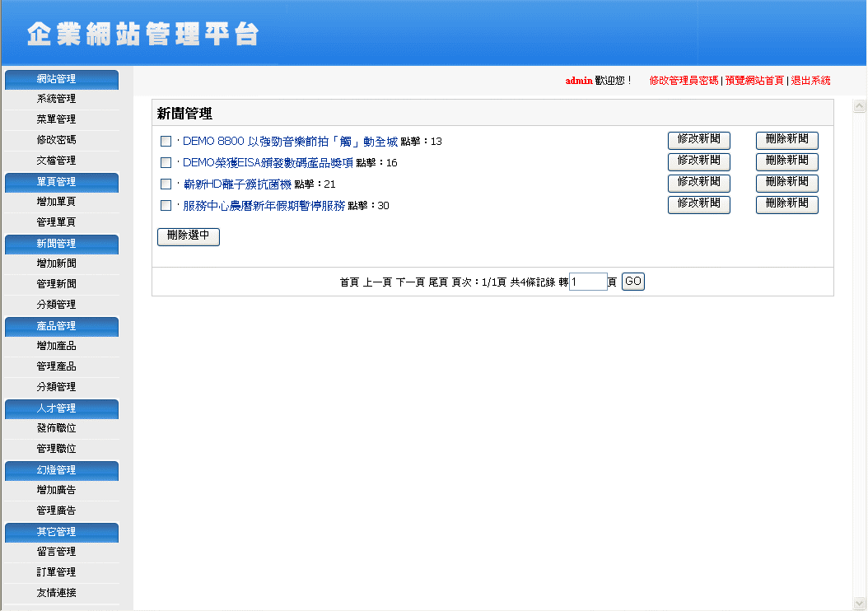Screen dimensions: 868x611
Task: Click 預覽網站首頁 link
Action: (754, 80)
